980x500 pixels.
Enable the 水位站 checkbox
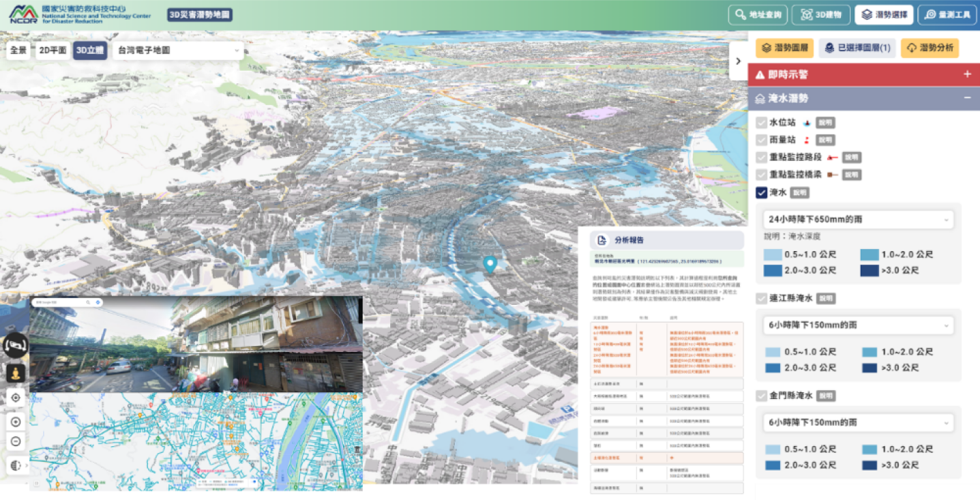tap(762, 123)
